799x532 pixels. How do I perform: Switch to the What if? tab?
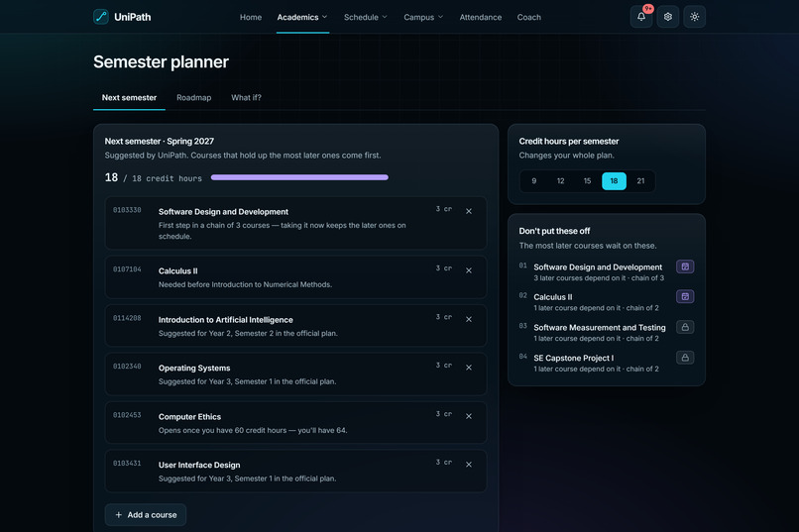[246, 98]
